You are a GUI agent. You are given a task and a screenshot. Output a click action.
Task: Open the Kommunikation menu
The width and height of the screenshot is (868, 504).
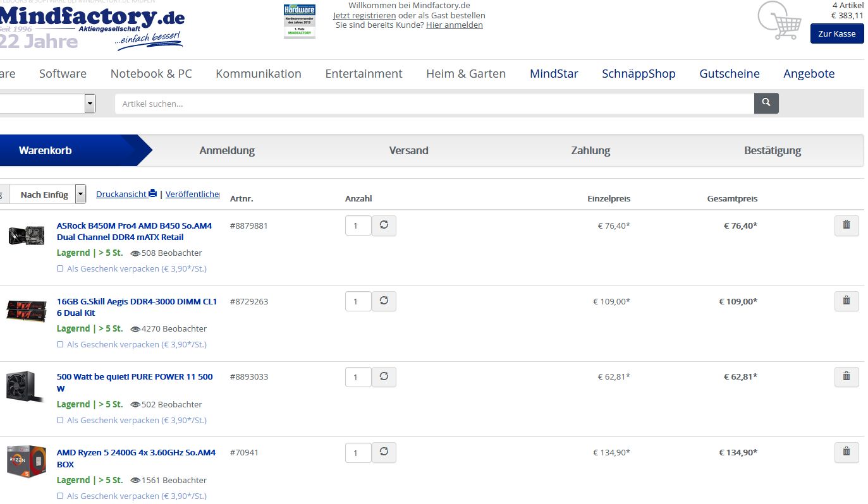point(259,73)
